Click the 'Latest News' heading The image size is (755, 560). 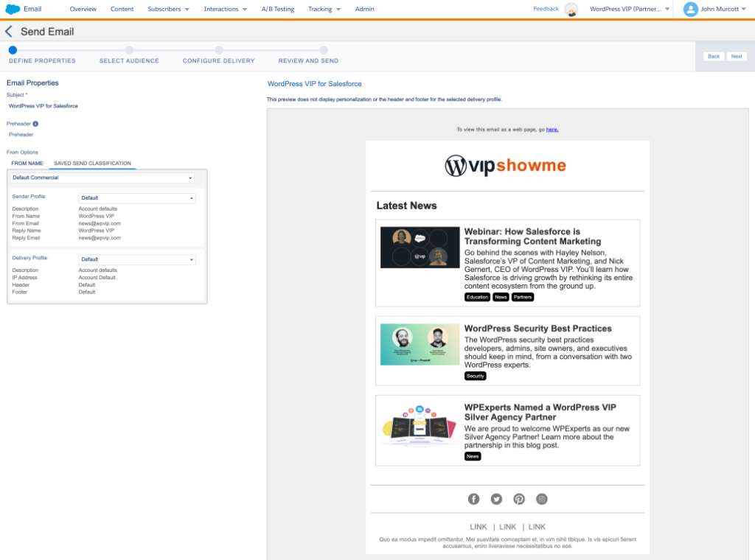(x=406, y=206)
